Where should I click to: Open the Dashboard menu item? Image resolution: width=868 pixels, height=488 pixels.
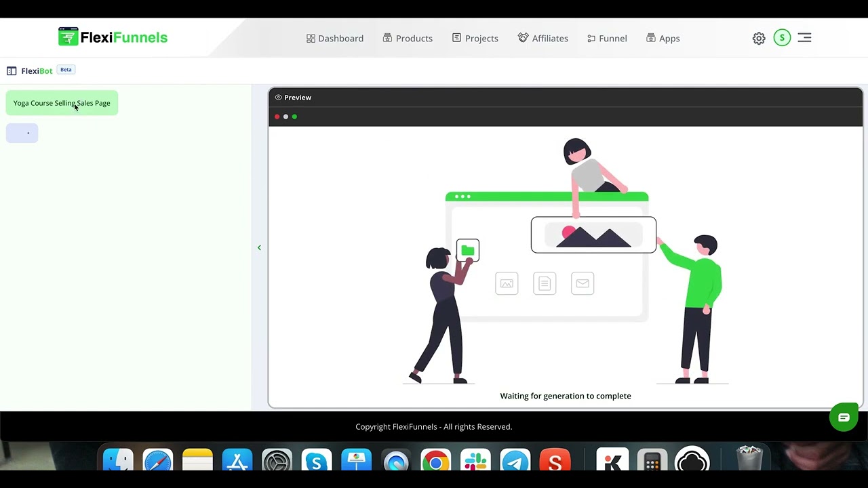click(x=335, y=39)
